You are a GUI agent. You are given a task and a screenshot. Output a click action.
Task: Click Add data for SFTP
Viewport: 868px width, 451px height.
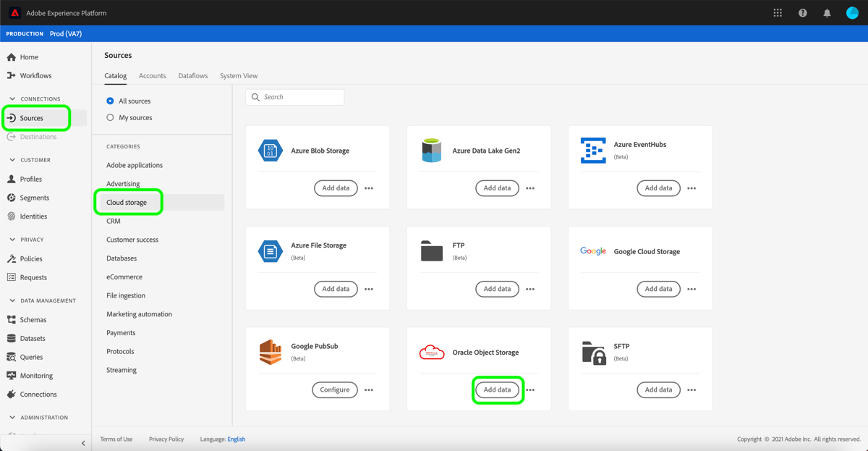pyautogui.click(x=658, y=389)
